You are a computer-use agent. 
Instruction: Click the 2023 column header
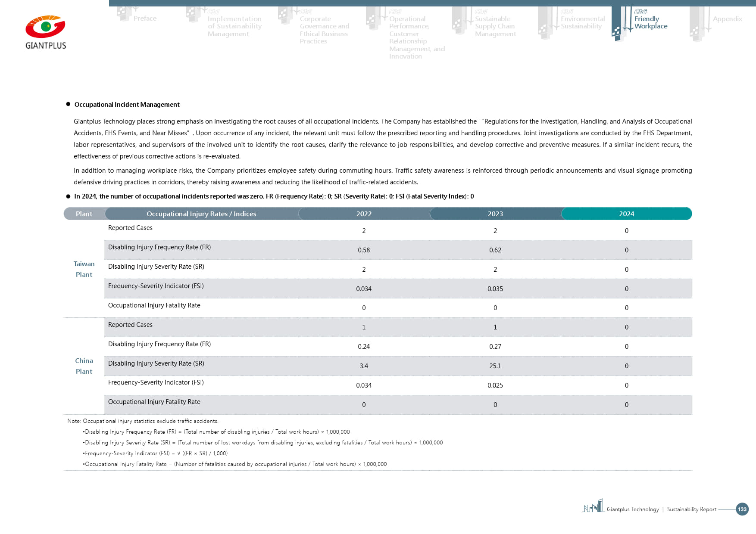pos(495,214)
